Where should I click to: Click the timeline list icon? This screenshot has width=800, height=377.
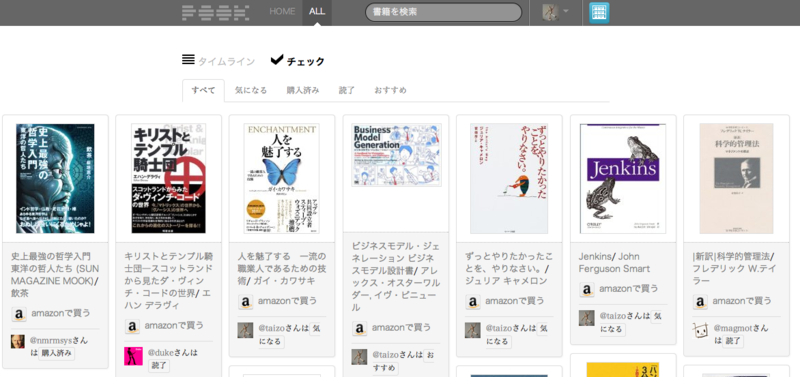tap(188, 60)
